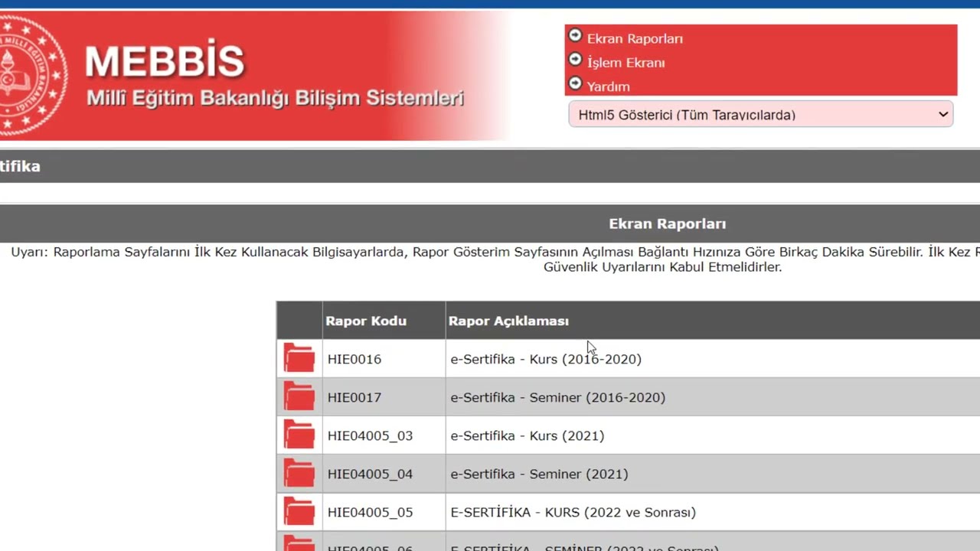Click the Ministry emblem logo
The image size is (980, 551).
click(31, 75)
